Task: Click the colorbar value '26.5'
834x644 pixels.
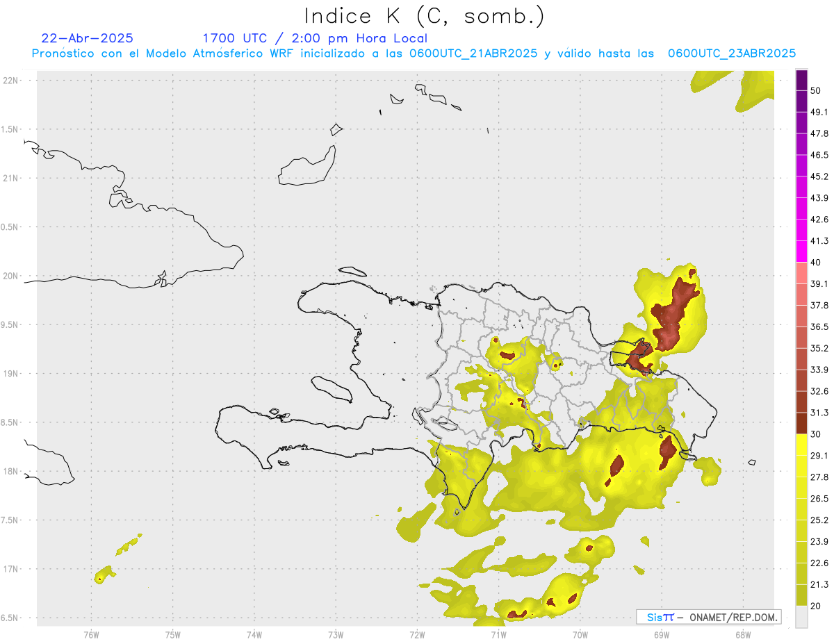Action: point(819,499)
